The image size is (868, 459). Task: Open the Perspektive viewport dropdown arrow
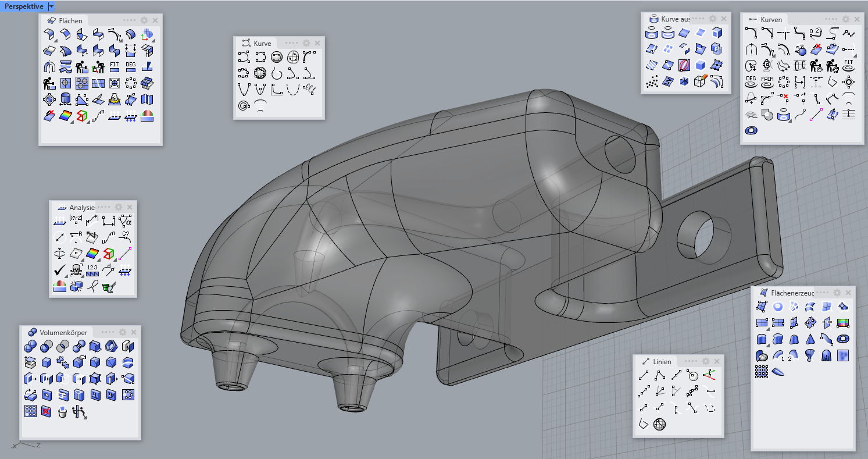51,6
